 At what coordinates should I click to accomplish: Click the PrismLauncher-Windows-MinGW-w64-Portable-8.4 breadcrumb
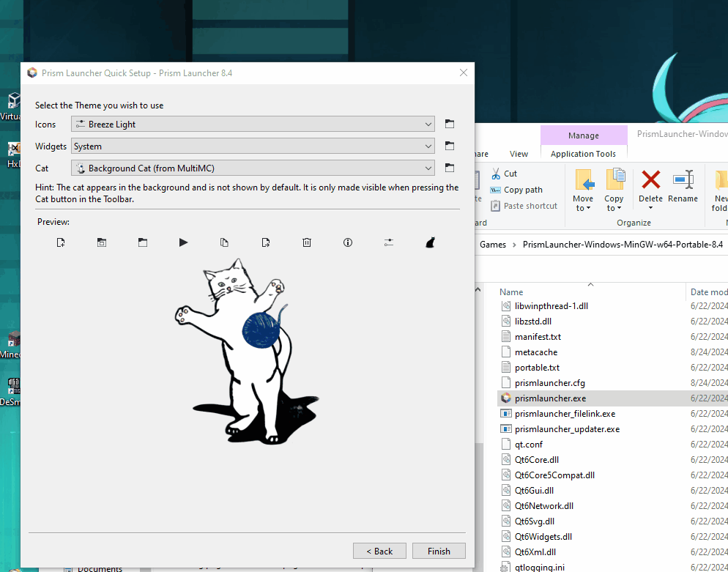pos(623,245)
